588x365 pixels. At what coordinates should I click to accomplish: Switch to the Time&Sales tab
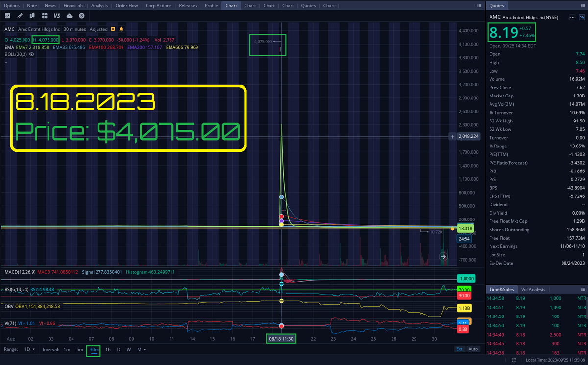(501, 290)
